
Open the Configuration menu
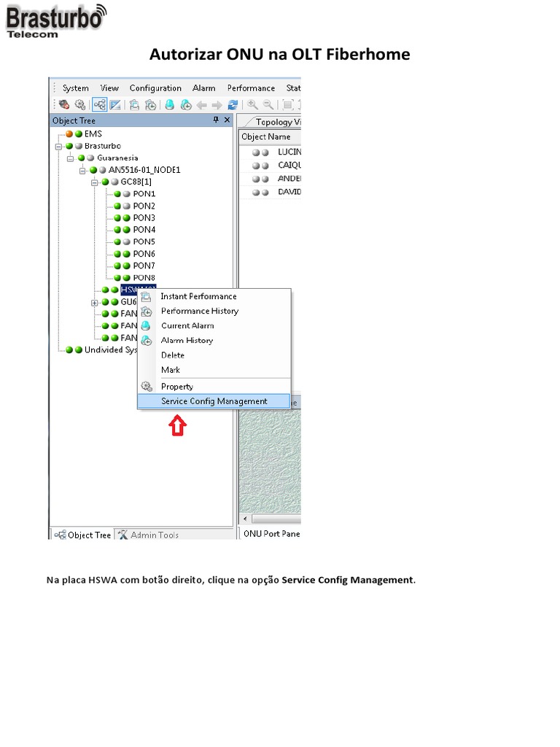click(x=155, y=88)
